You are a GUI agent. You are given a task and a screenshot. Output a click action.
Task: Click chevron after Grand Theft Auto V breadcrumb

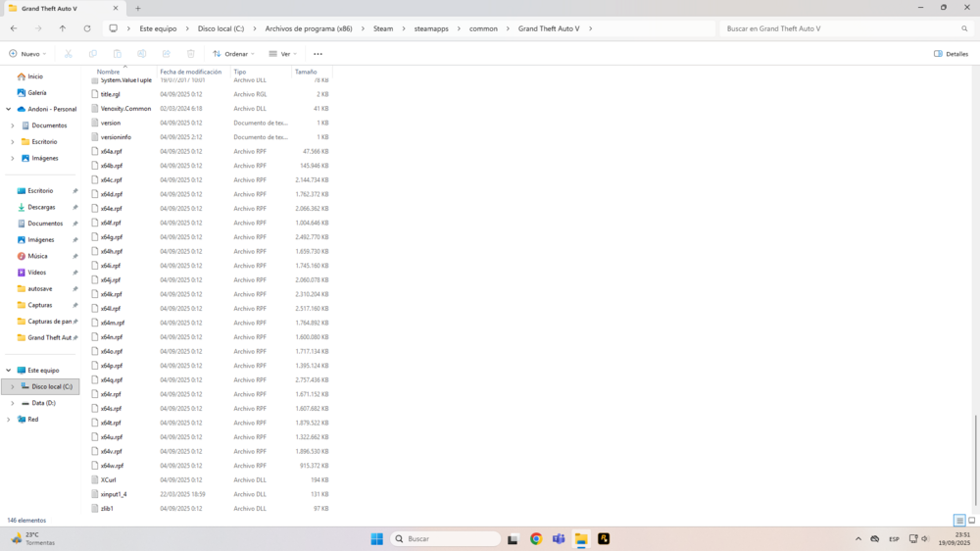(590, 28)
